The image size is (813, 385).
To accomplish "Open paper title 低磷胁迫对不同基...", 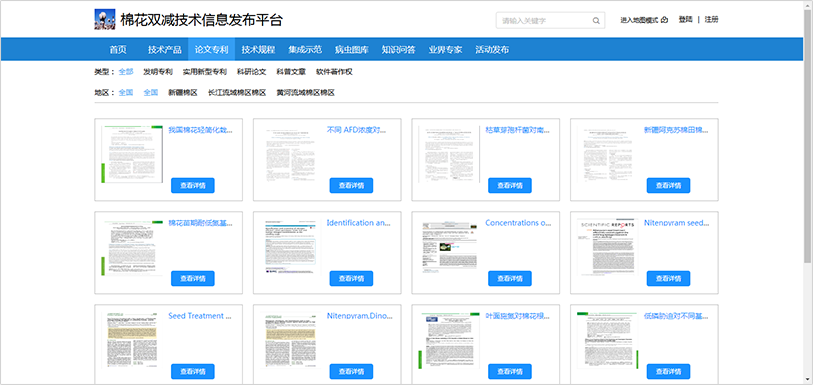I will 677,316.
